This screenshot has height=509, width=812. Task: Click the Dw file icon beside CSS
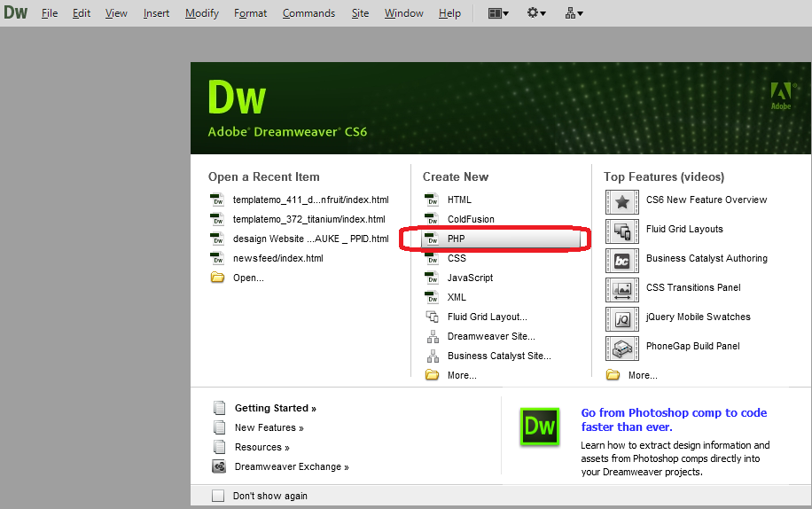tap(432, 258)
